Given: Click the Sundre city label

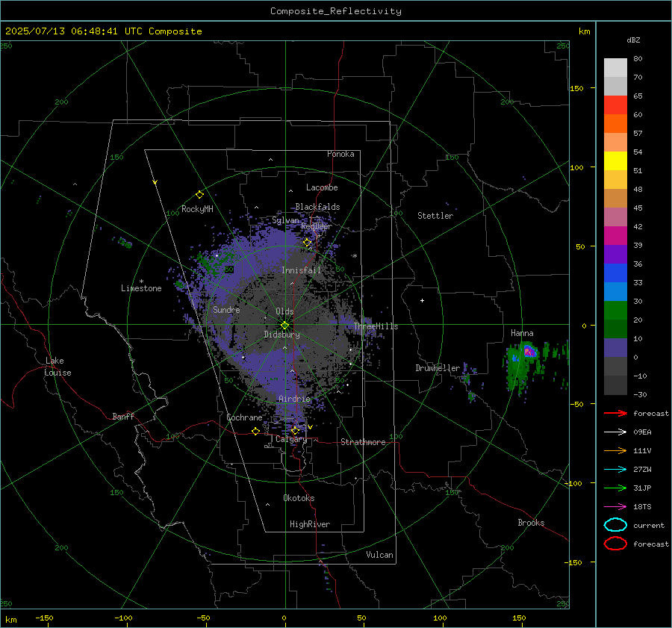Looking at the screenshot, I should [x=226, y=309].
